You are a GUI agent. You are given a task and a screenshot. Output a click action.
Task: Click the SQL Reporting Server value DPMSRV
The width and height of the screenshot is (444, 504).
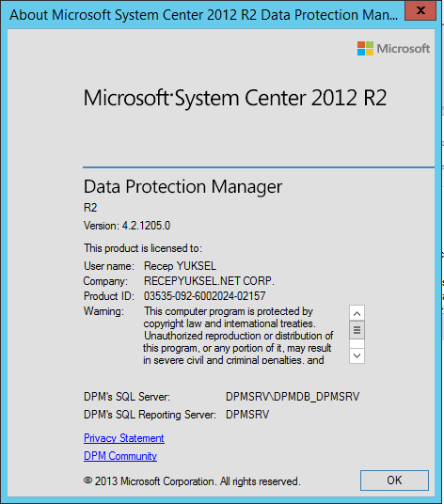coord(247,415)
